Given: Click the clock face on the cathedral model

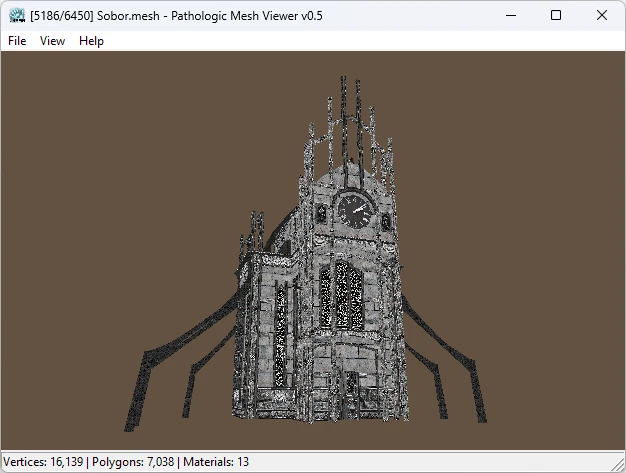Looking at the screenshot, I should pos(356,210).
